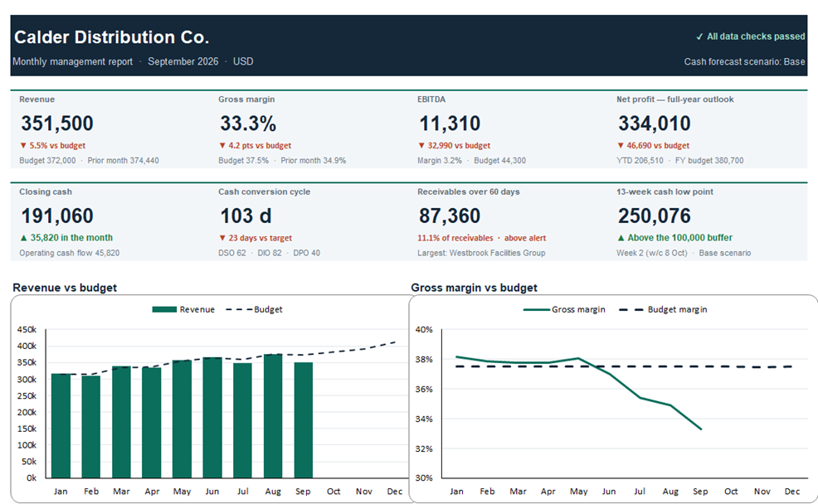This screenshot has width=818, height=504.
Task: Click the 'Budget margin' legend entry
Action: (663, 309)
